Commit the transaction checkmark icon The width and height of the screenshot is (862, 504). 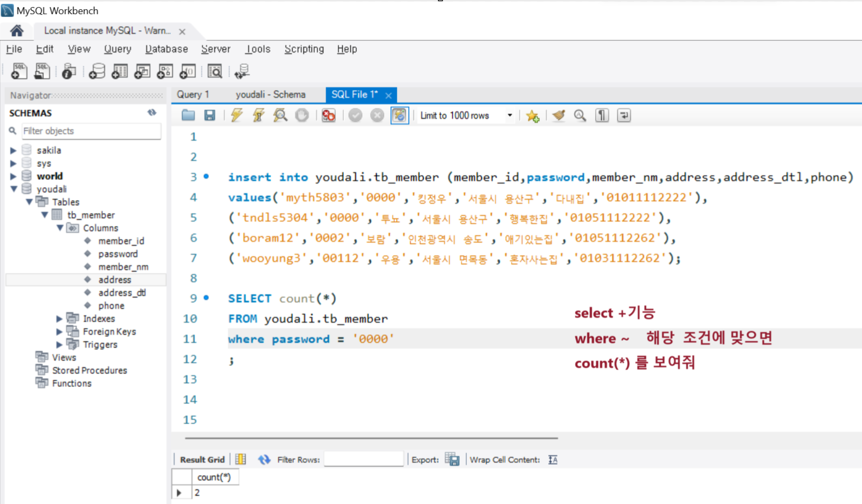pyautogui.click(x=355, y=115)
